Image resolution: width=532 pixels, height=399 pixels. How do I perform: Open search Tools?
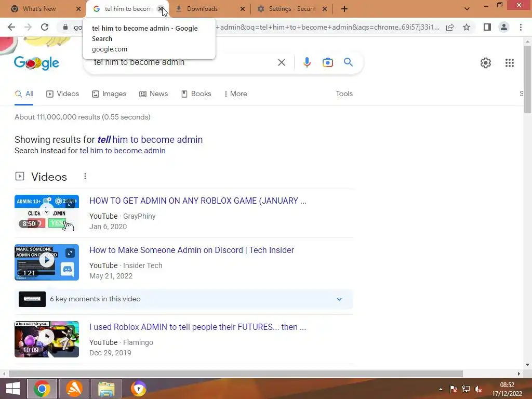click(x=344, y=94)
